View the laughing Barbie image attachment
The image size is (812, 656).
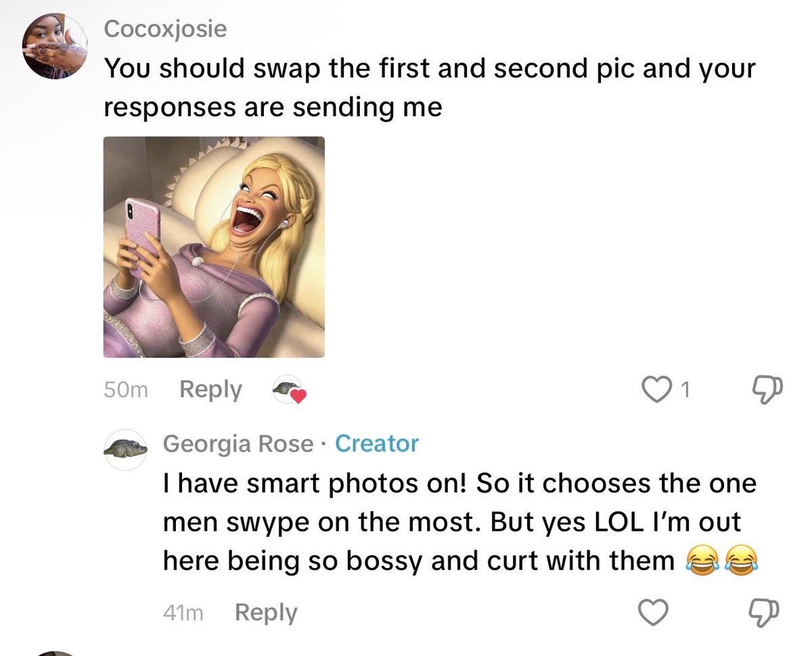214,247
